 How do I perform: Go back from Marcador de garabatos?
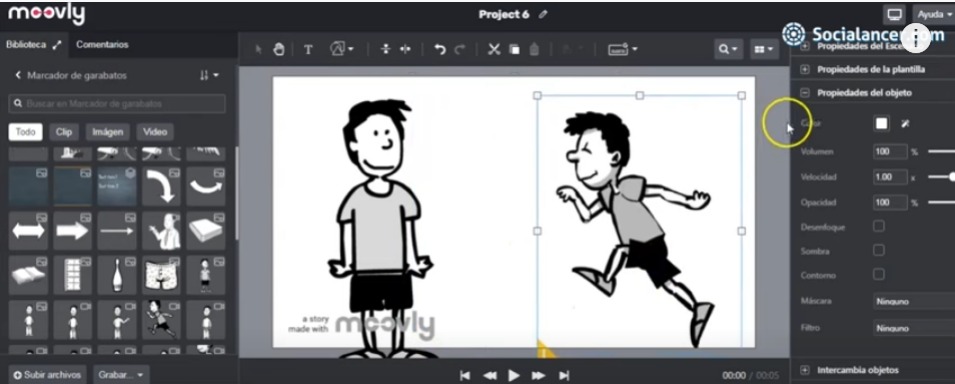click(18, 76)
